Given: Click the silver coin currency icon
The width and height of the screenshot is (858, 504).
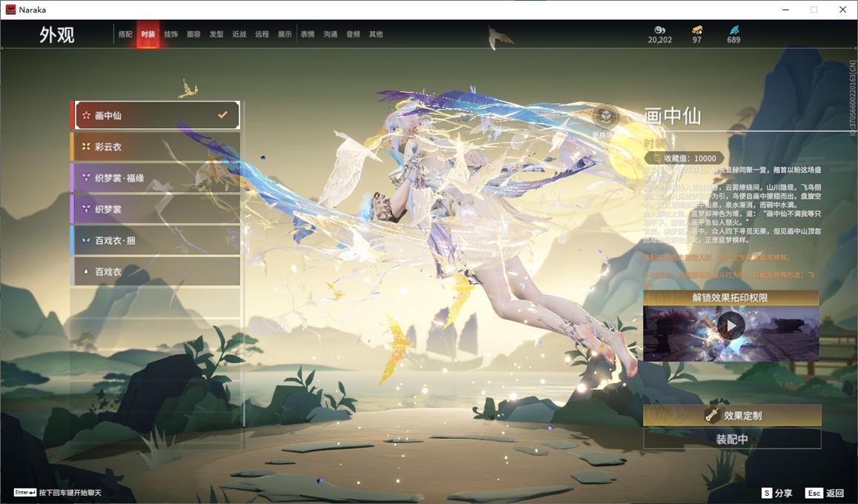Looking at the screenshot, I should pos(659,30).
